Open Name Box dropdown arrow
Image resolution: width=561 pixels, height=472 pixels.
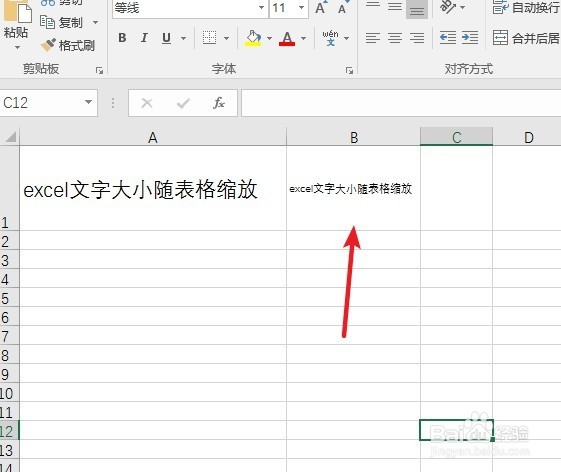(88, 102)
